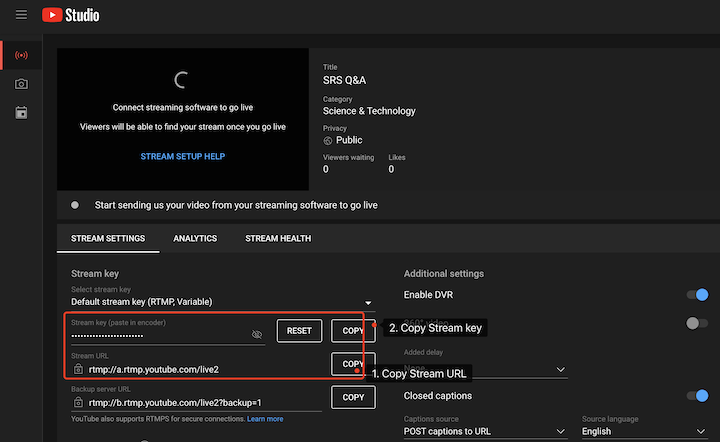Open the Captions source dropdown

484,431
